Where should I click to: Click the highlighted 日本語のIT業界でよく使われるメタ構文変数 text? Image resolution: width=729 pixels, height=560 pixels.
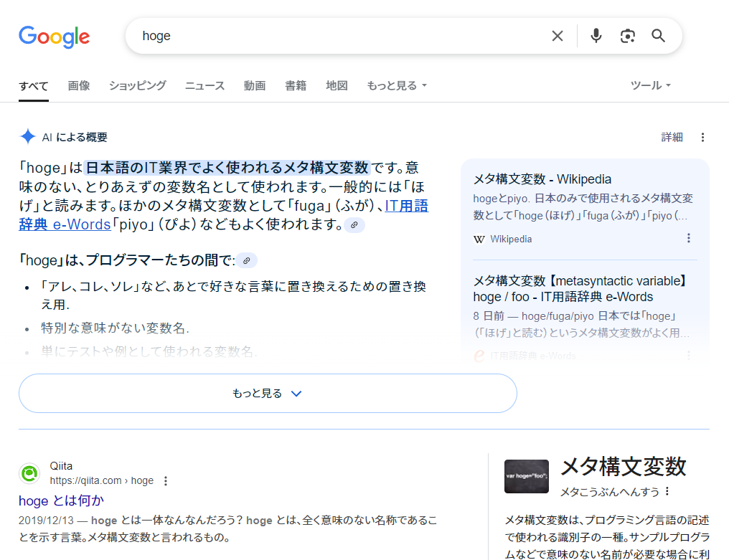[227, 167]
